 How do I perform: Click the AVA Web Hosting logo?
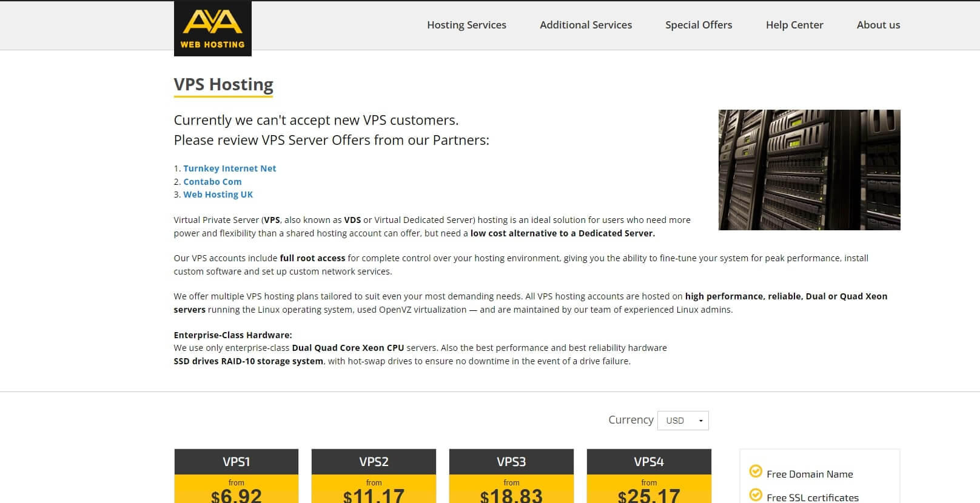point(212,28)
